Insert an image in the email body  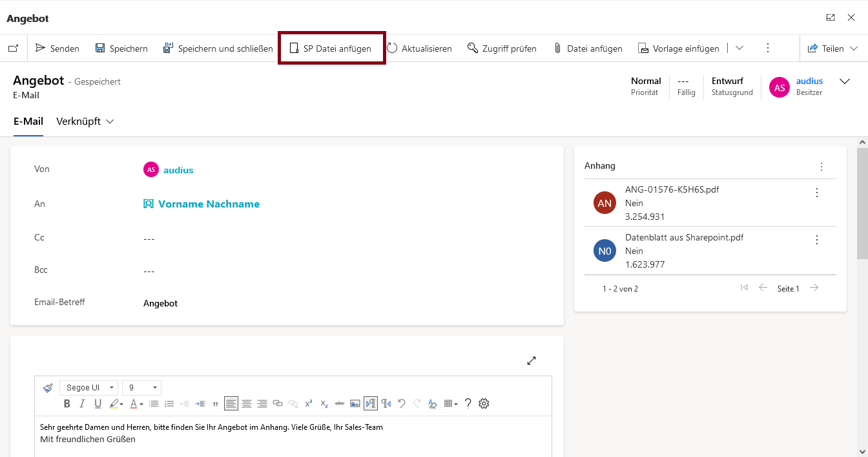pos(355,403)
